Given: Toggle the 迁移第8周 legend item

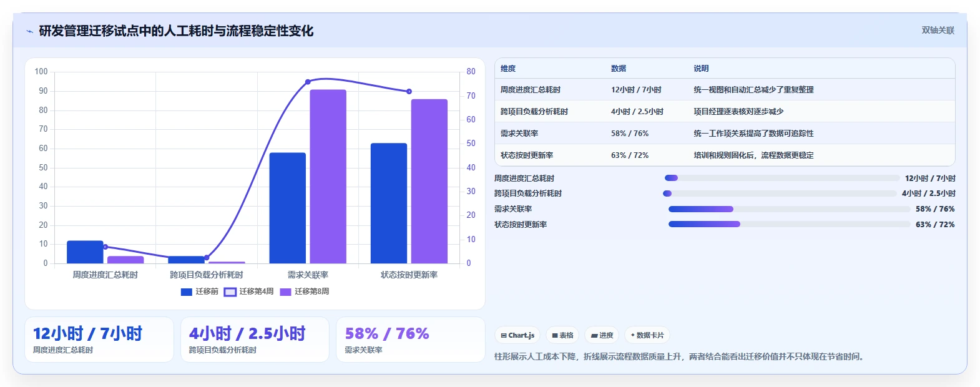Looking at the screenshot, I should 304,291.
